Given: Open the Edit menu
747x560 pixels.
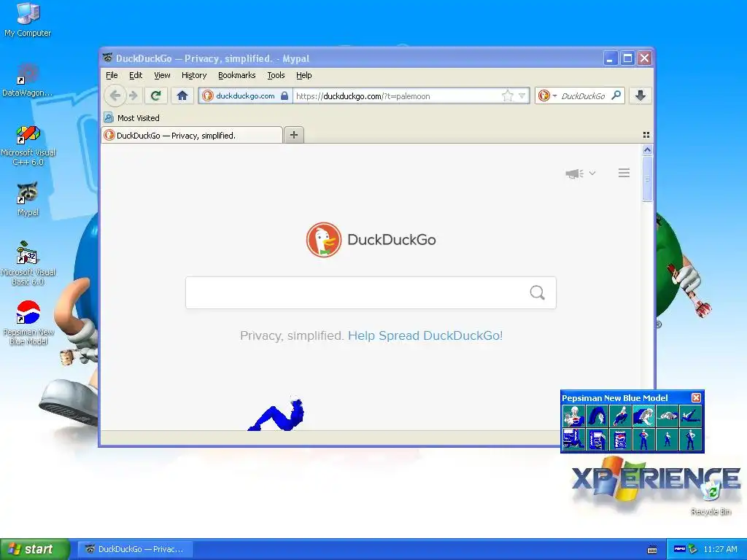Looking at the screenshot, I should point(136,75).
